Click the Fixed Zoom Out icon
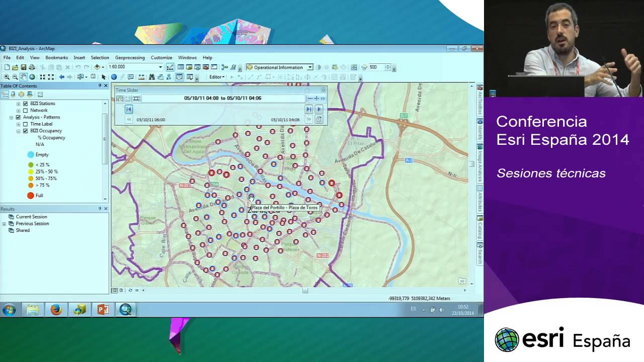The height and width of the screenshot is (362, 644). [x=51, y=77]
